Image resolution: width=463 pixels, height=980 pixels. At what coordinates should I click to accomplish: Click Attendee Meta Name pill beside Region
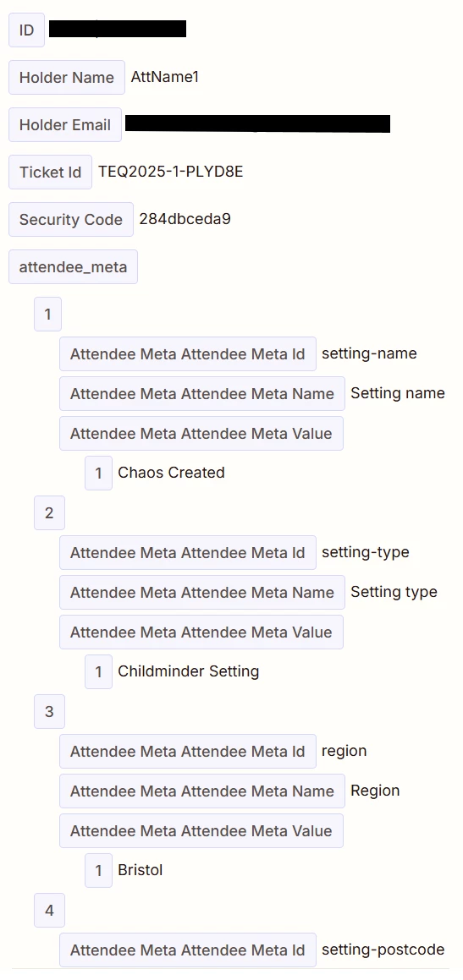202,791
